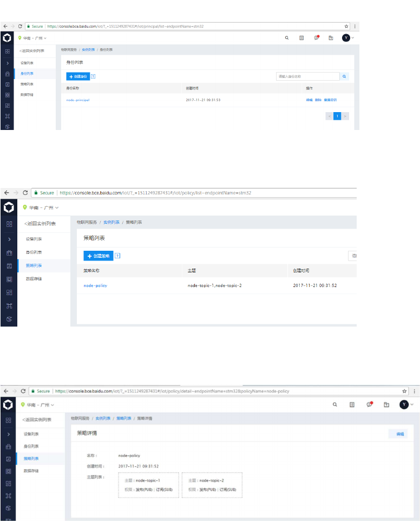
Task: Open 身份列表 menu on the 策略列表 page
Action: pyautogui.click(x=34, y=252)
